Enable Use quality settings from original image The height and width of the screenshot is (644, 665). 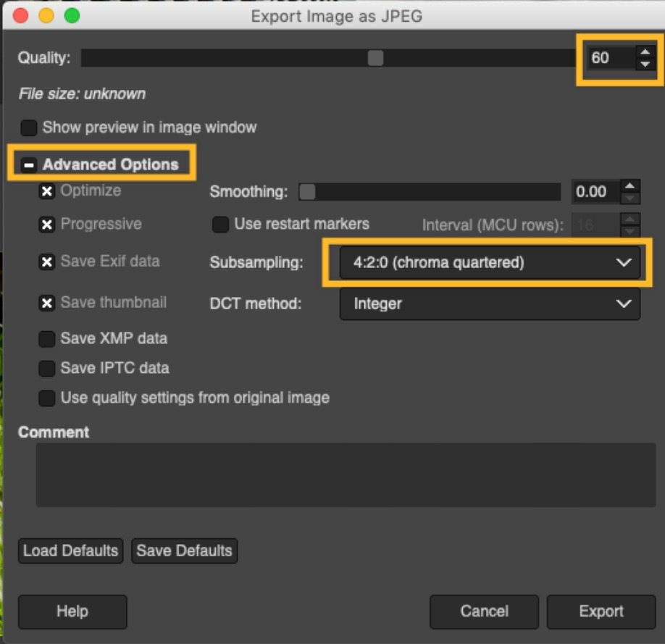(47, 398)
